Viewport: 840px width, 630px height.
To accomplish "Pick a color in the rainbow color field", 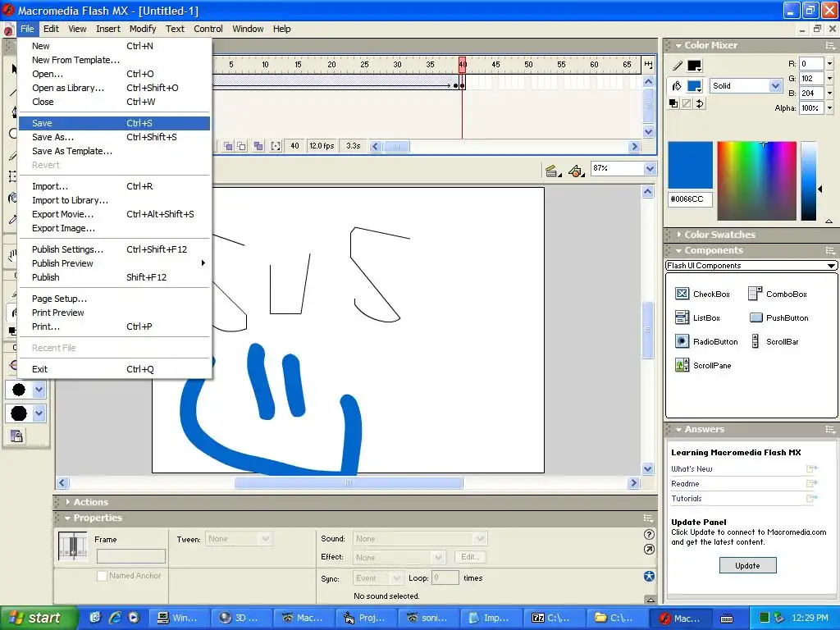I will pyautogui.click(x=756, y=180).
